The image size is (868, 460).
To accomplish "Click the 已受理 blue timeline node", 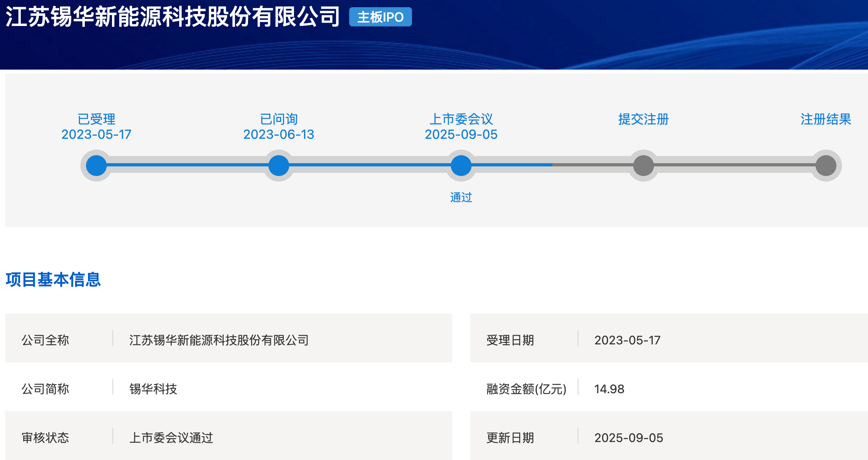I will (96, 165).
